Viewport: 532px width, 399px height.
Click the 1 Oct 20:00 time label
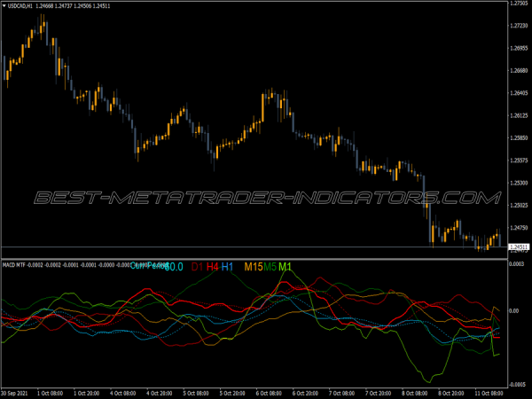coord(87,393)
